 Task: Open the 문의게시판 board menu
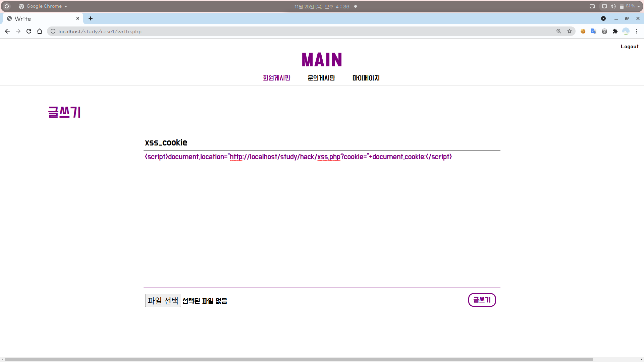coord(321,78)
